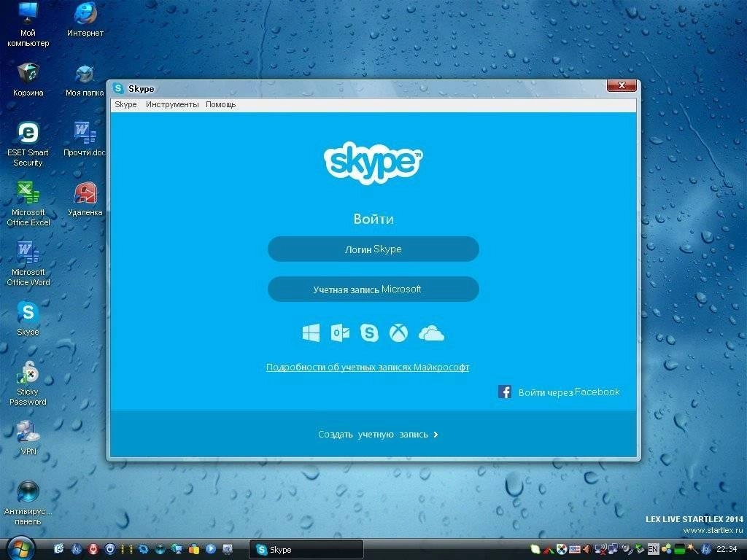Click the red power icon in quick launch

pos(93,549)
